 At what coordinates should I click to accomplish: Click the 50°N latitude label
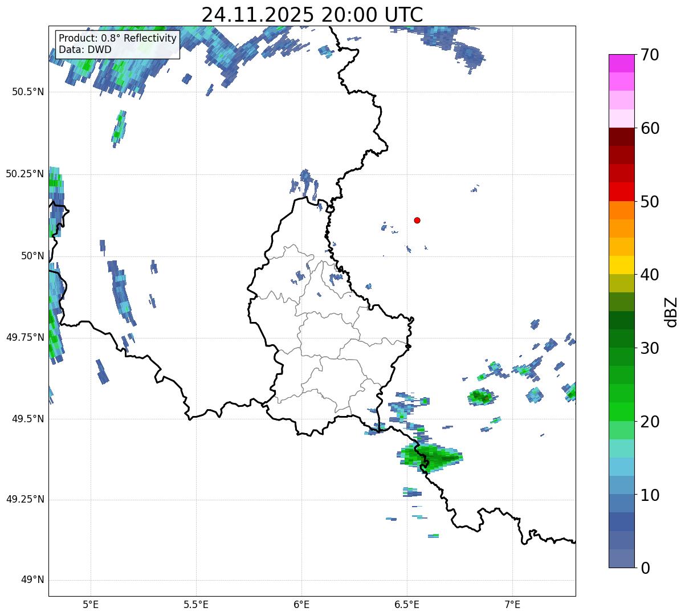pyautogui.click(x=32, y=256)
